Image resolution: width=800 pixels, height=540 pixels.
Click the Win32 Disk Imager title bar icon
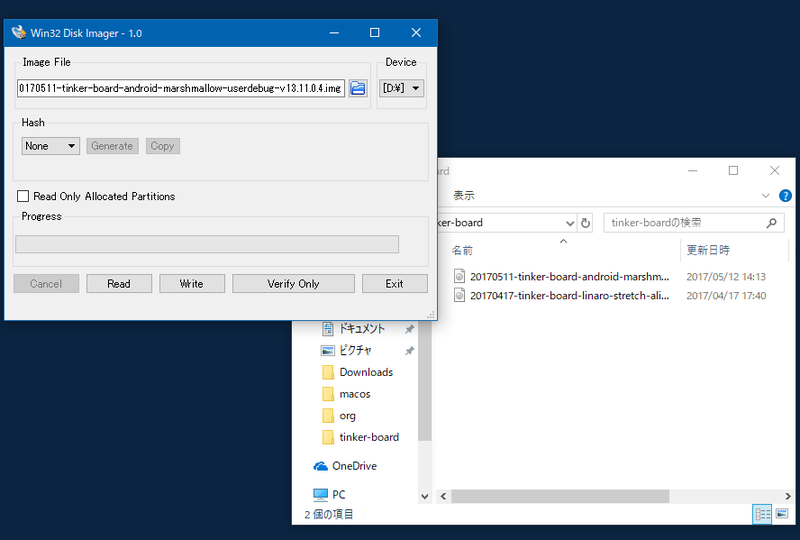pos(19,33)
